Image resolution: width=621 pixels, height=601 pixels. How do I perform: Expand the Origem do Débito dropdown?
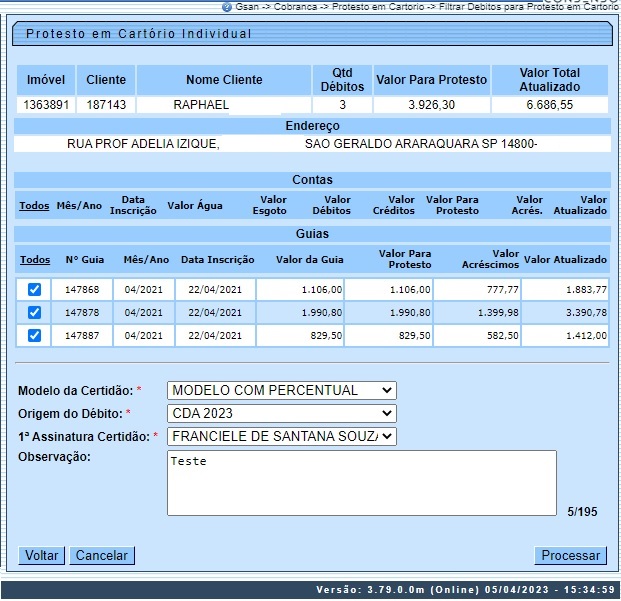281,413
